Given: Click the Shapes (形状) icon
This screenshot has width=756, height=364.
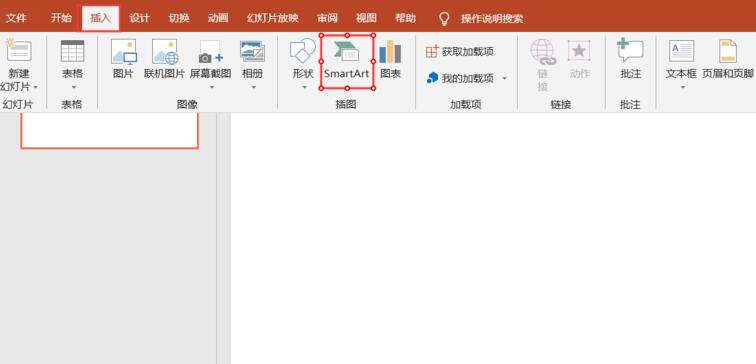Looking at the screenshot, I should point(303,51).
